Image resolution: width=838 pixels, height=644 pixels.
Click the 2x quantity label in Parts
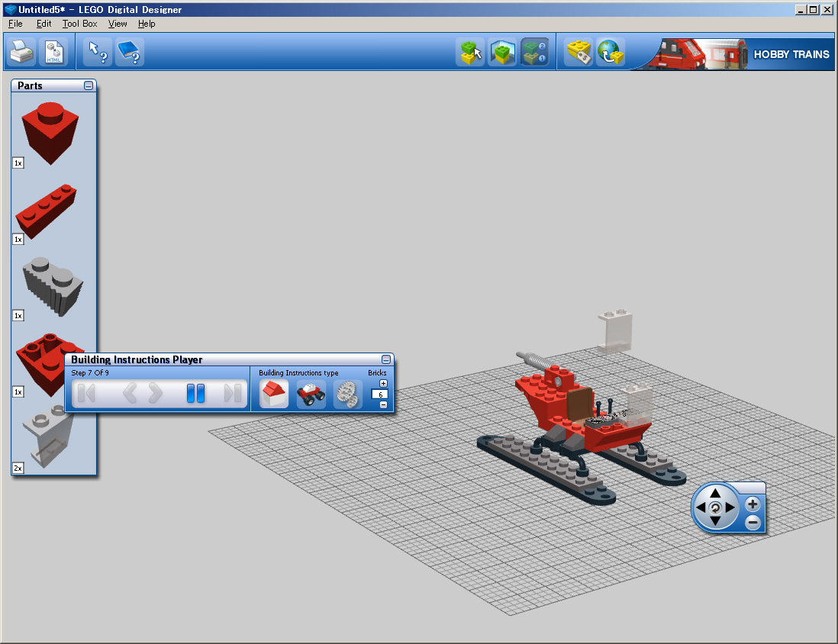pyautogui.click(x=18, y=469)
